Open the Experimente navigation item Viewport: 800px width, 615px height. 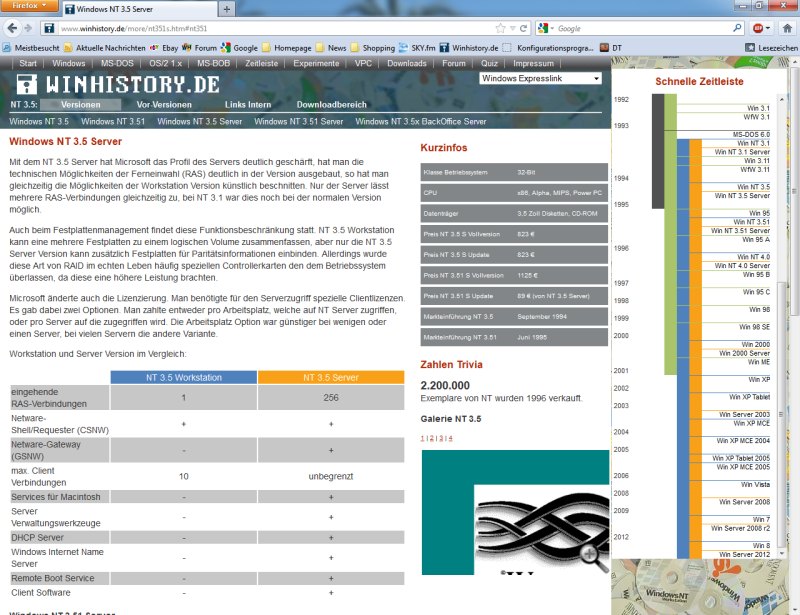pos(316,63)
